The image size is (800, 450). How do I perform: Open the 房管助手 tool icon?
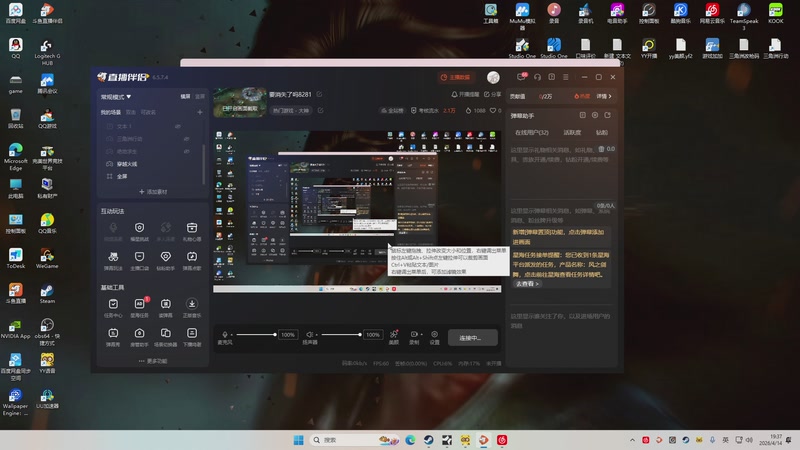coord(139,333)
